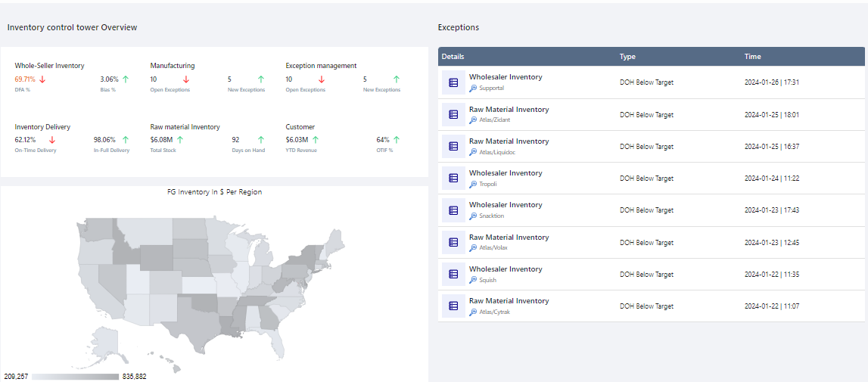Viewport: 868px width, 382px height.
Task: Click the list icon for Tropoli exception row
Action: [x=453, y=178]
